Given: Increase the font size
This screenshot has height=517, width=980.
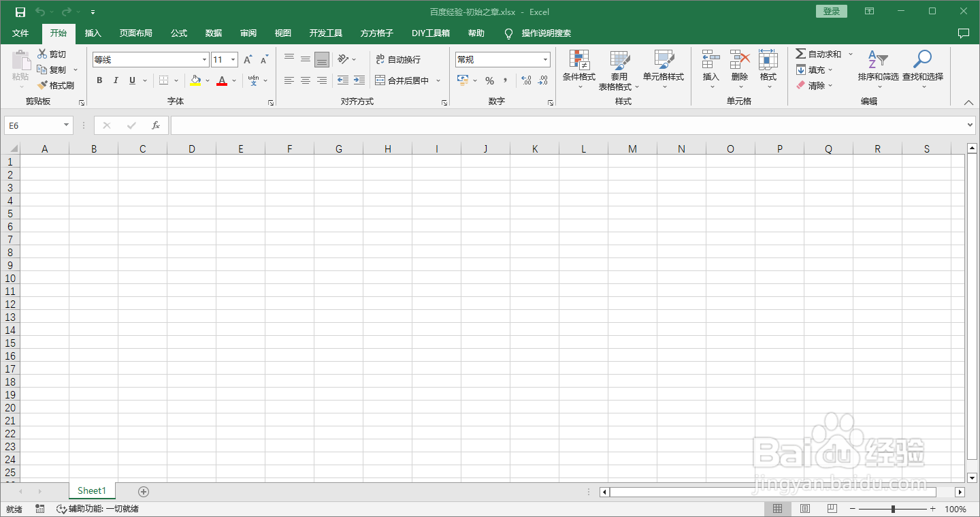Looking at the screenshot, I should (248, 60).
